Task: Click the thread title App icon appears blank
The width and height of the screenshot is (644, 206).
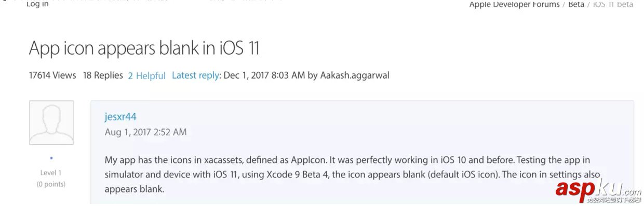Action: (144, 48)
